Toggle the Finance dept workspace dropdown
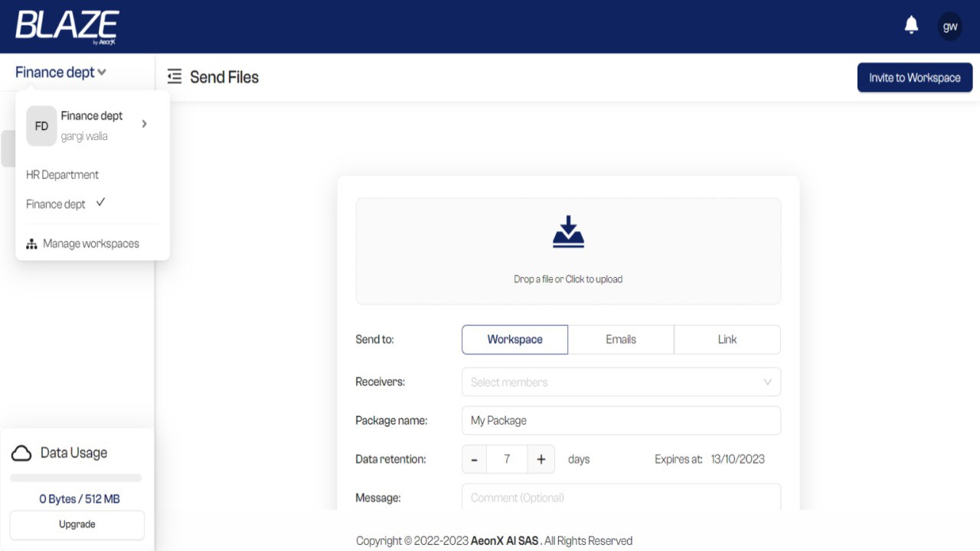Image resolution: width=980 pixels, height=551 pixels. pyautogui.click(x=60, y=73)
